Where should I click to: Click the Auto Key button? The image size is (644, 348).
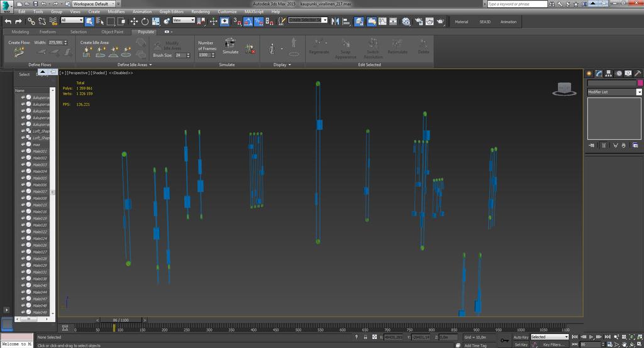pyautogui.click(x=520, y=337)
